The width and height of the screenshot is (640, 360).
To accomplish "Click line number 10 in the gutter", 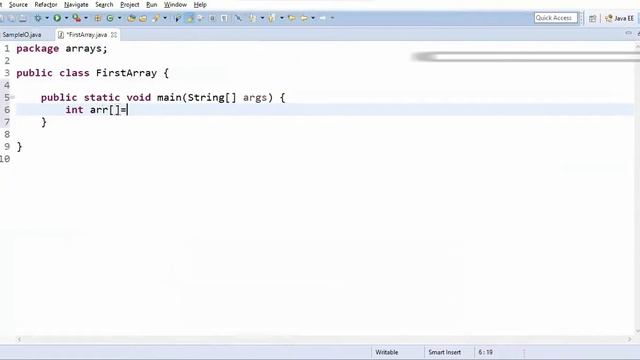I will click(x=5, y=159).
